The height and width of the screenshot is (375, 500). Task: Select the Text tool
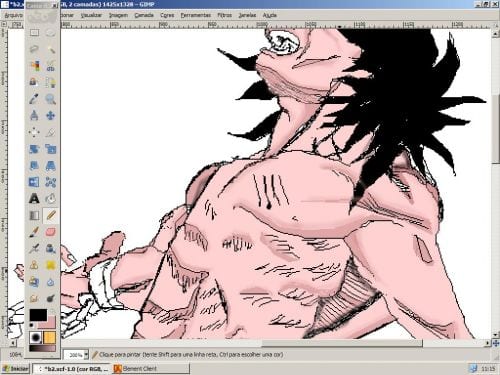tap(34, 198)
